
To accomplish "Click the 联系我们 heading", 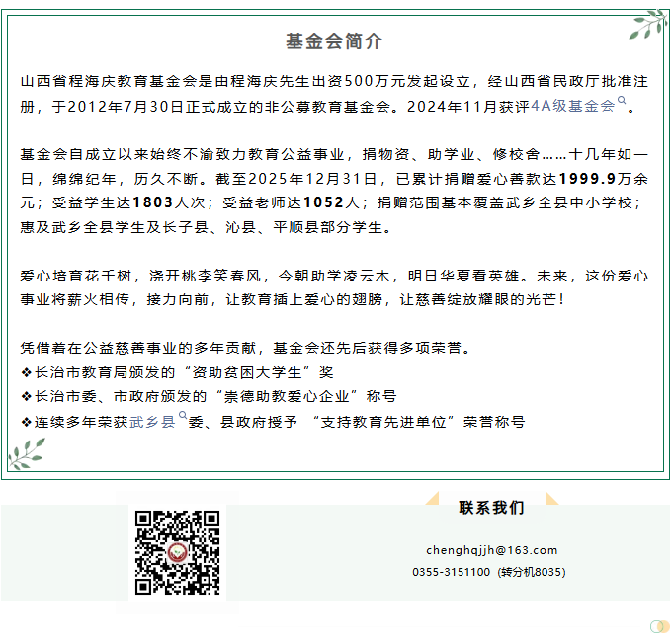I will click(491, 508).
